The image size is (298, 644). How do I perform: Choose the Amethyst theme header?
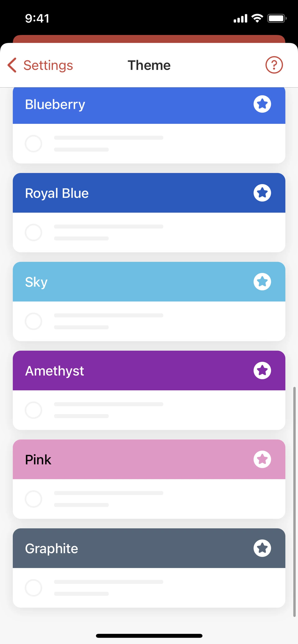point(125,371)
